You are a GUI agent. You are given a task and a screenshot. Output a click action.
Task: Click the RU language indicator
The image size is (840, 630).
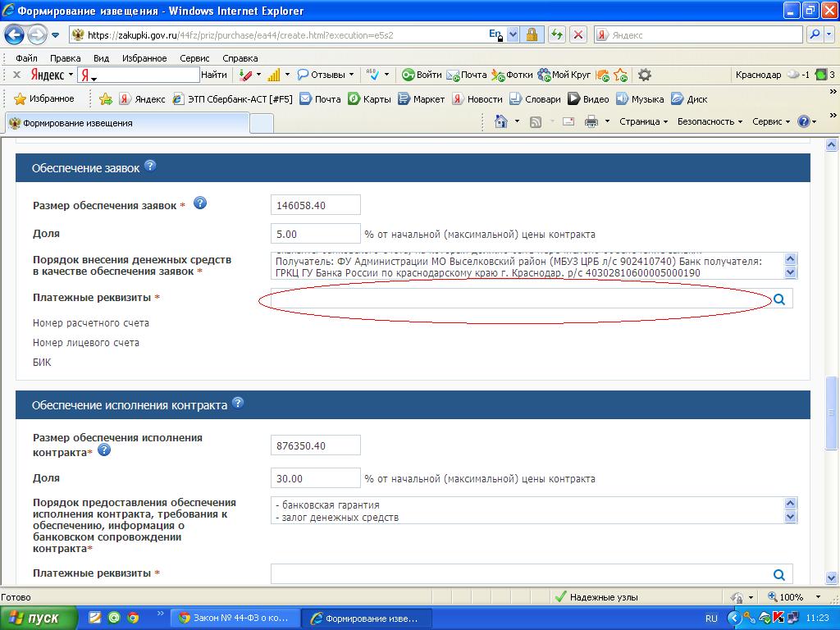click(711, 619)
